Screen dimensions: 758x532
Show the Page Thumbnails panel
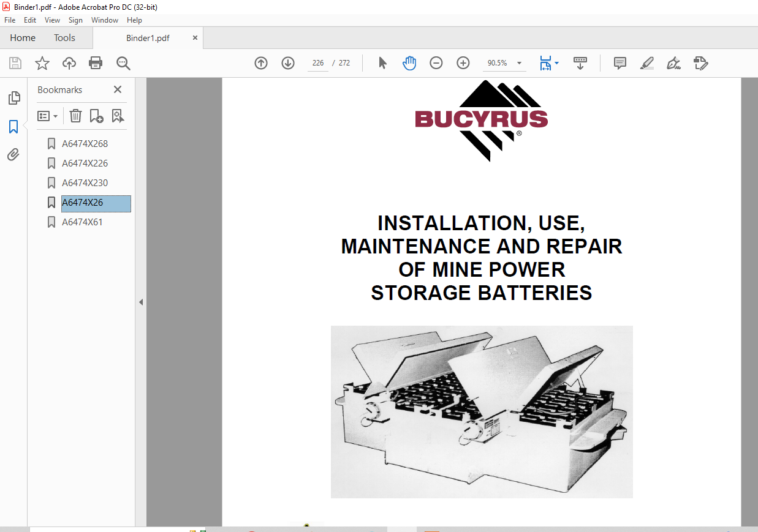tap(13, 98)
